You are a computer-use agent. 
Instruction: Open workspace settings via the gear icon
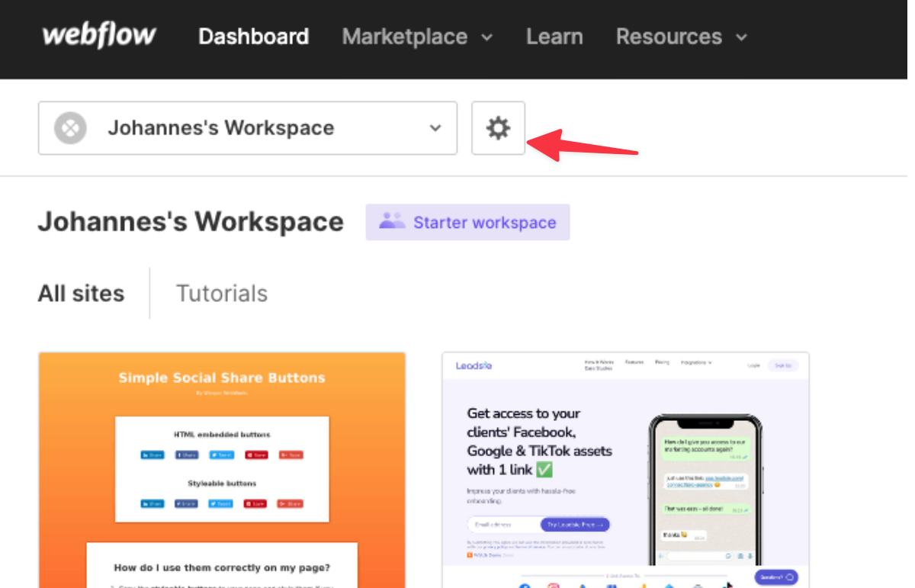(498, 128)
